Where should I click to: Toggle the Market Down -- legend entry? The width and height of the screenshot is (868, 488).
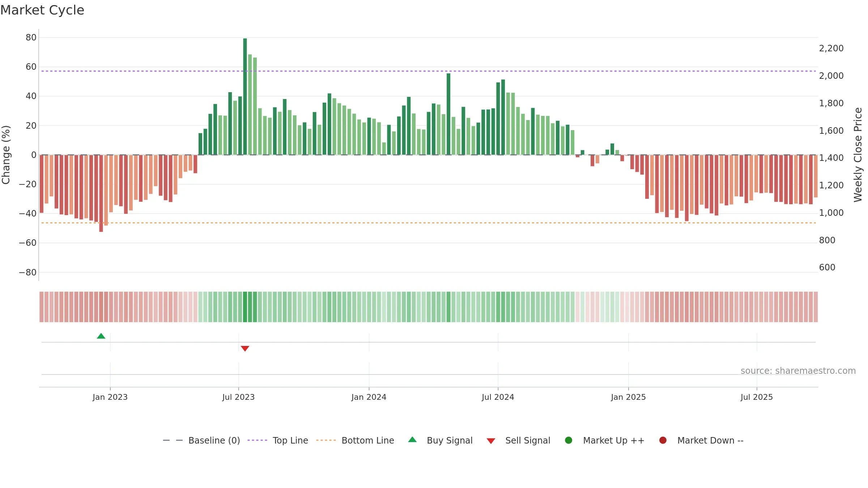click(701, 441)
